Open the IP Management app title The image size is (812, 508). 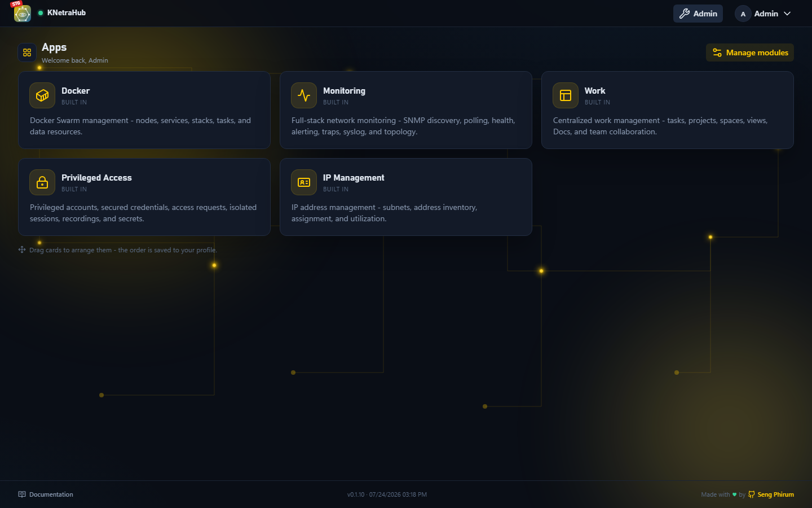click(x=354, y=178)
